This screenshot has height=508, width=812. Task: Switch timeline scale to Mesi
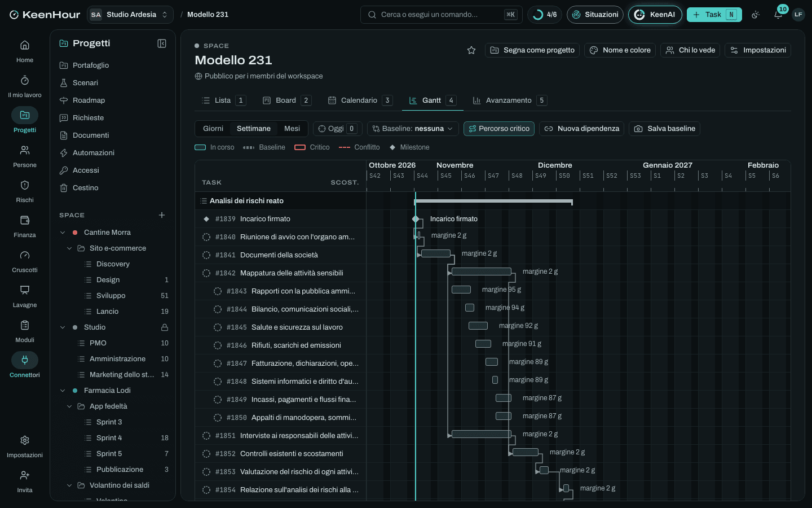[x=292, y=129]
